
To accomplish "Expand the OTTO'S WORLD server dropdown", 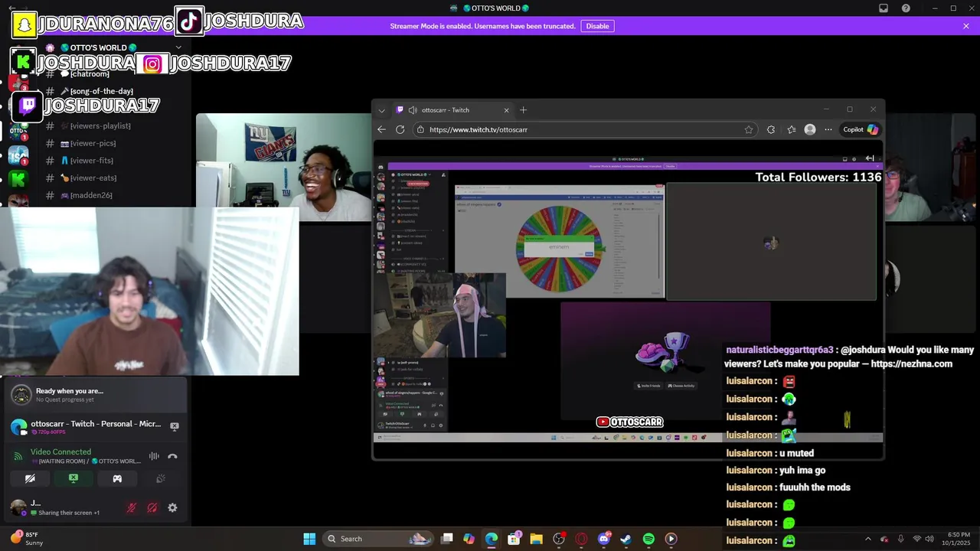I will [178, 47].
